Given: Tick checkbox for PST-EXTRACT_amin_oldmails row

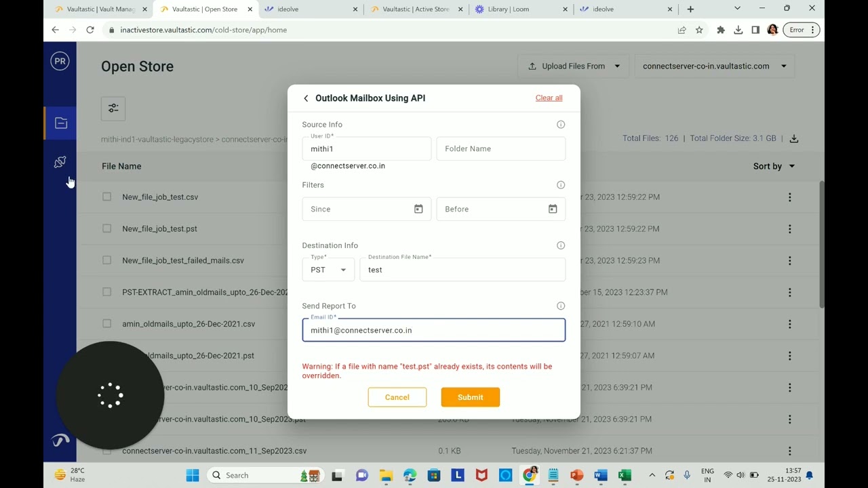Looking at the screenshot, I should 106,292.
